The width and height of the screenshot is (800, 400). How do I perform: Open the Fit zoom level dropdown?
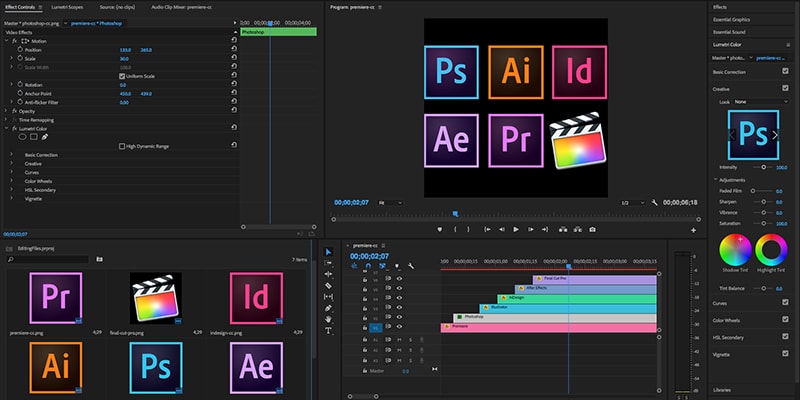coord(390,203)
